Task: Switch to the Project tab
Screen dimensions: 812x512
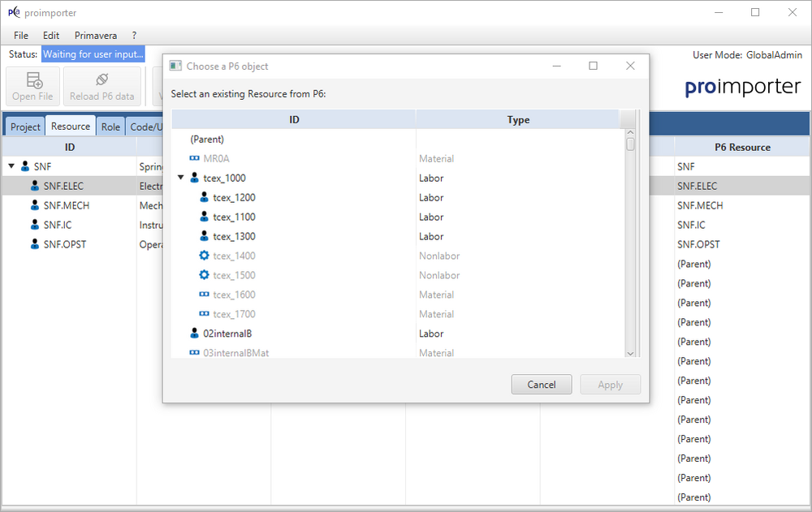Action: tap(25, 127)
